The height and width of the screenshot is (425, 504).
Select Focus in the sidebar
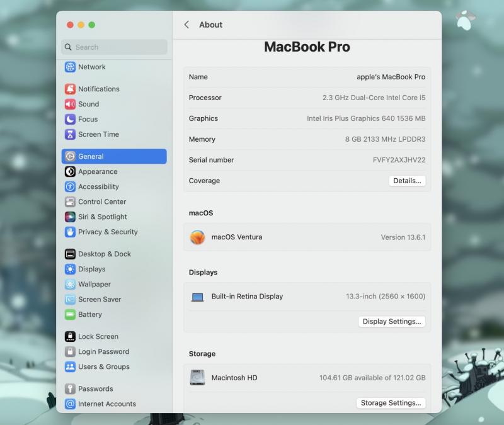tap(114, 119)
